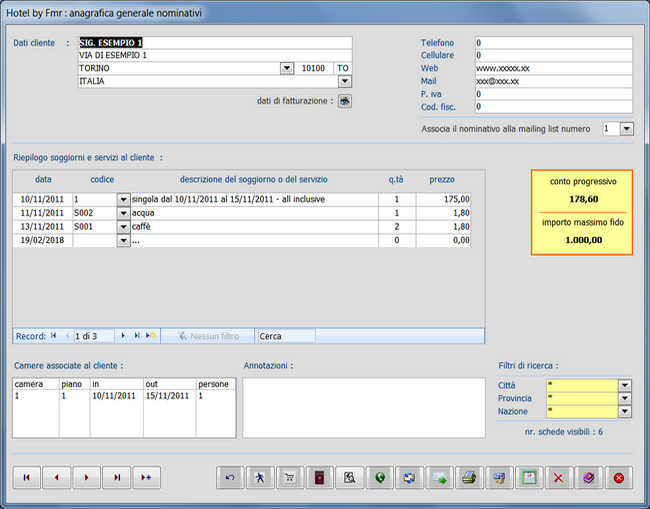The width and height of the screenshot is (650, 509).
Task: Click the record number box '1 di 3'
Action: [x=94, y=336]
